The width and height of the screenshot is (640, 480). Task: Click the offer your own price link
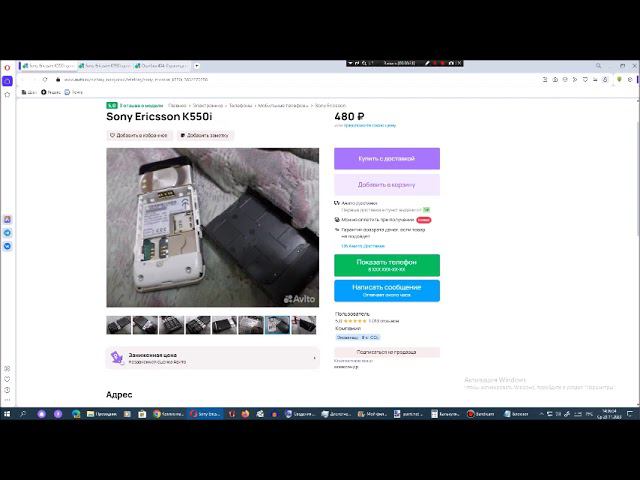coord(370,125)
